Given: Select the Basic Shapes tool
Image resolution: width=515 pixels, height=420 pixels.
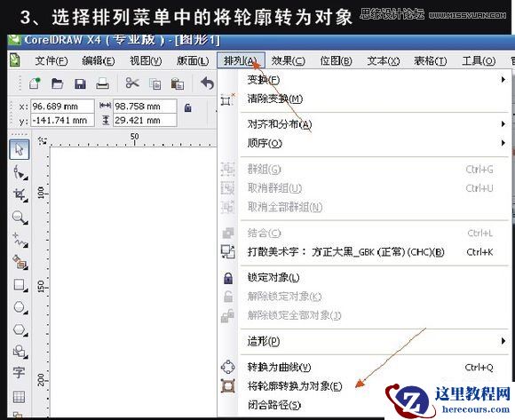Looking at the screenshot, I should [x=20, y=352].
